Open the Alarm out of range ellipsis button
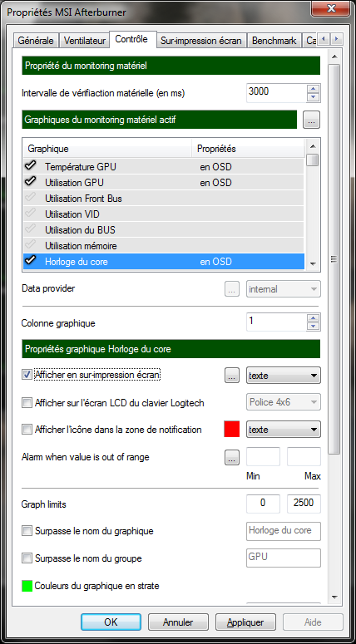Viewport: 356px width, 644px height. 232,457
